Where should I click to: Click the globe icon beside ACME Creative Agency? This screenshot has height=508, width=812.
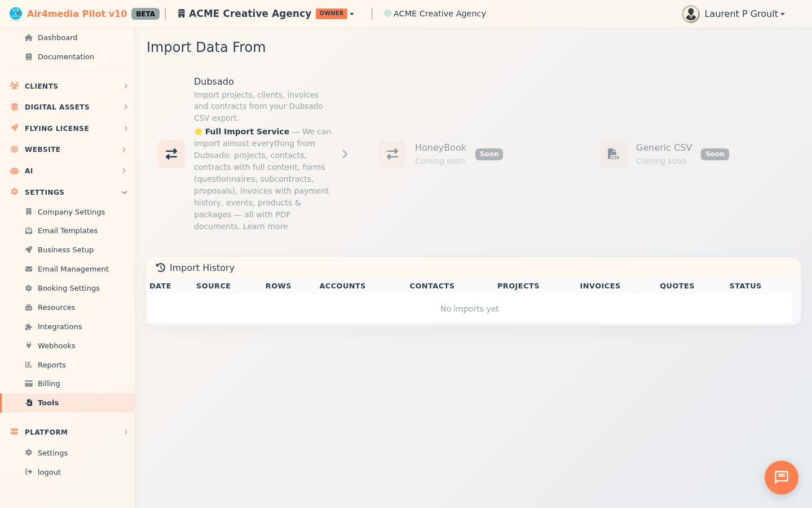click(387, 14)
